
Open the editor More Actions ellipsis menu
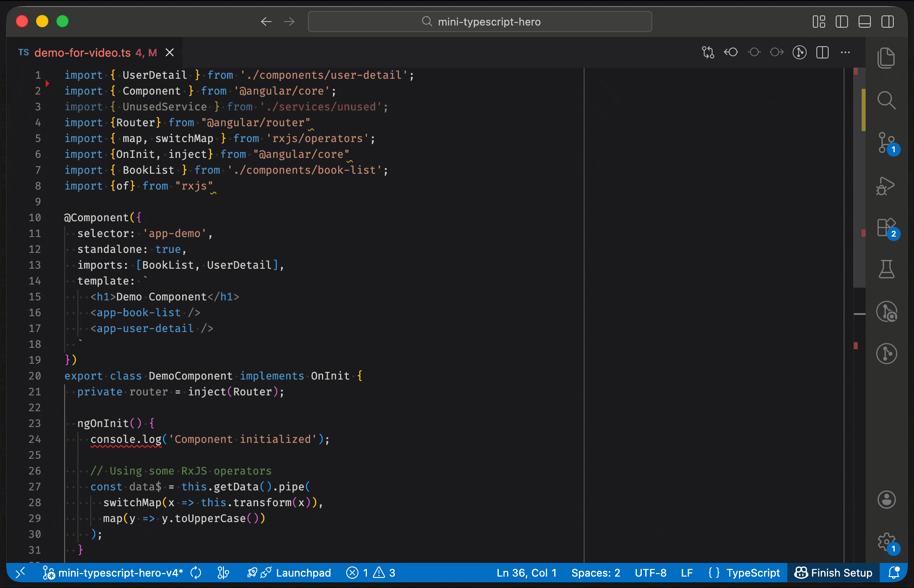click(845, 52)
